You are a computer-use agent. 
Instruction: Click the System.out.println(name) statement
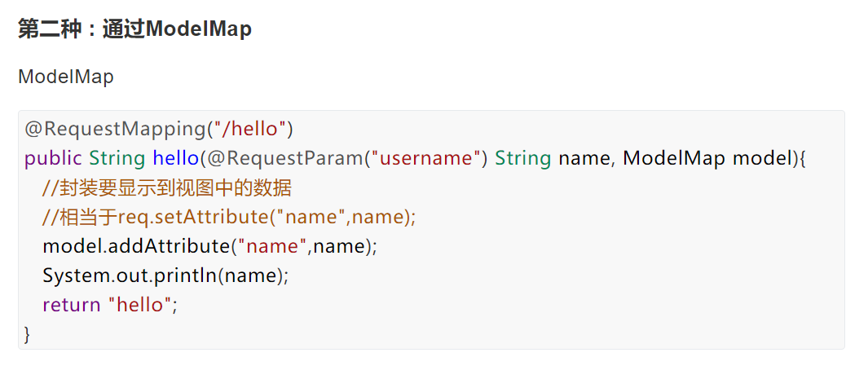[165, 275]
